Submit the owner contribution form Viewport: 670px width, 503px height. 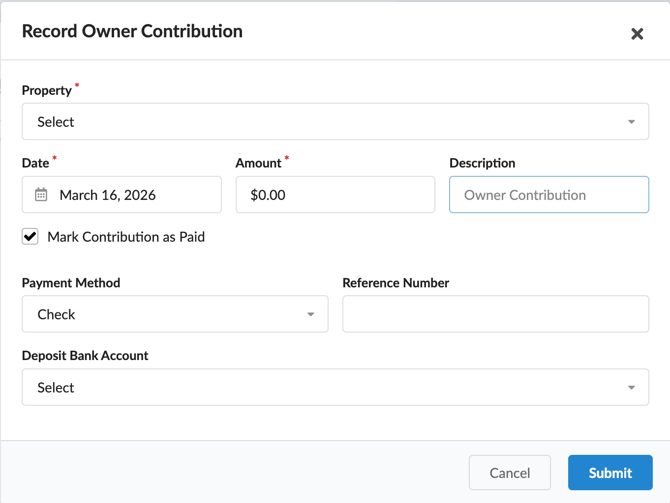(x=610, y=473)
